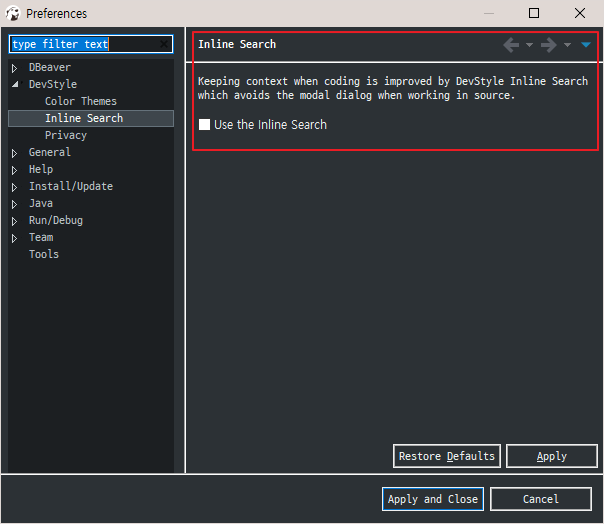Expand the Help tree node

[14, 170]
